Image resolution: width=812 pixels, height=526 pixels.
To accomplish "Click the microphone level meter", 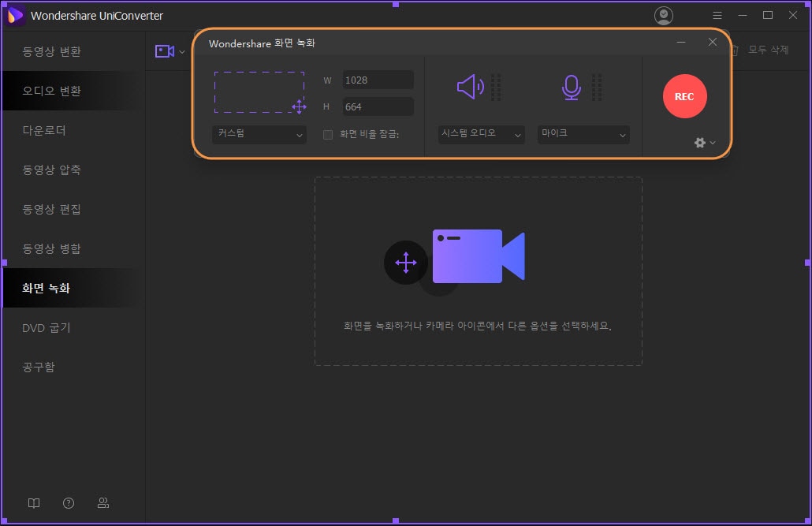I will click(x=597, y=87).
